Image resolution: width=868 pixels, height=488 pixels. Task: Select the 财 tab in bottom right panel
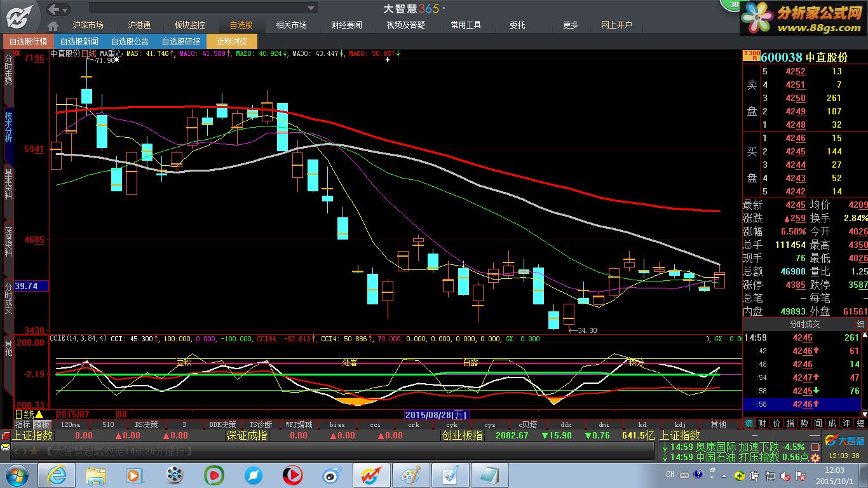coord(763,423)
